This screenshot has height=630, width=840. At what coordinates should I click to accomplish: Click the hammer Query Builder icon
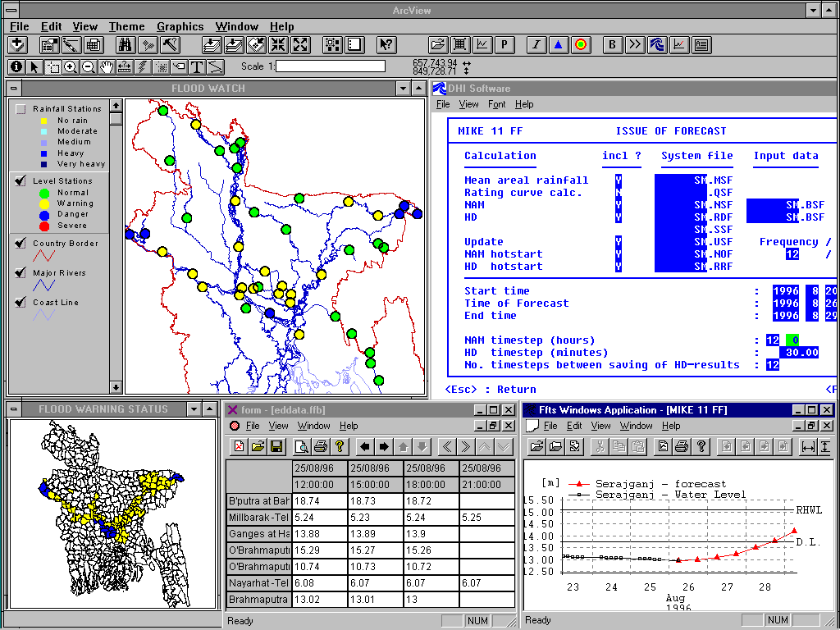click(171, 45)
